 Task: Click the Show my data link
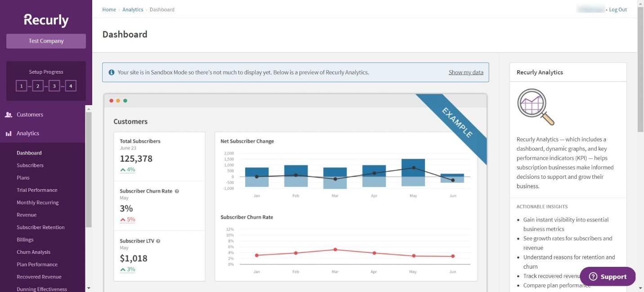pos(466,72)
